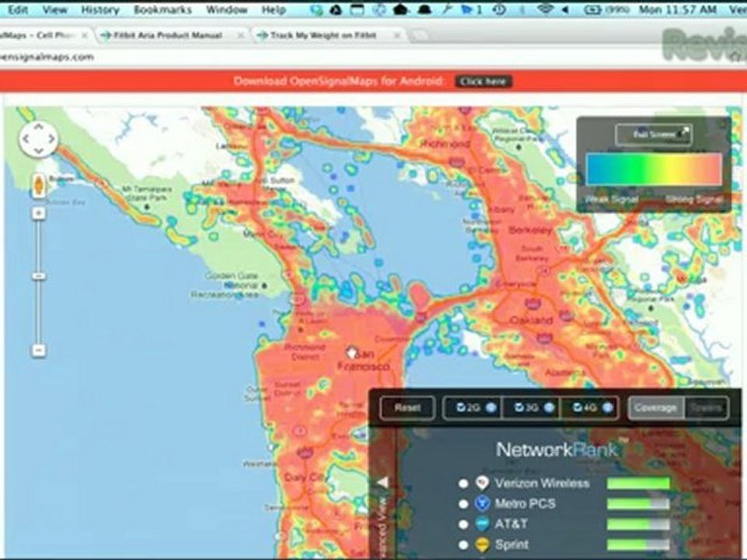
Task: Open the Window menu
Action: coord(226,9)
